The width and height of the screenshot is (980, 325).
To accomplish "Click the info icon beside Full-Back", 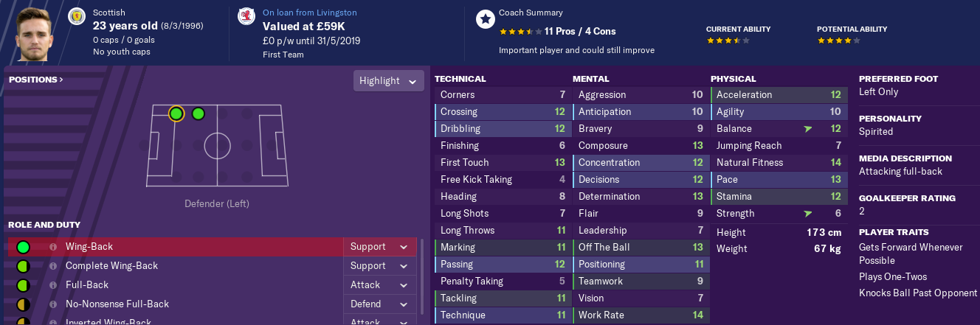I will click(53, 285).
